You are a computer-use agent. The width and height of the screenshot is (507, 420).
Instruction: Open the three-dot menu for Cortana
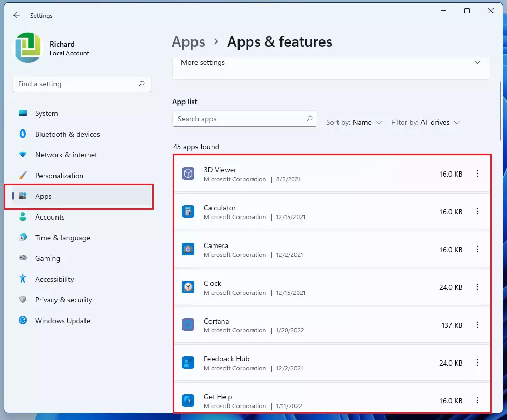point(477,325)
